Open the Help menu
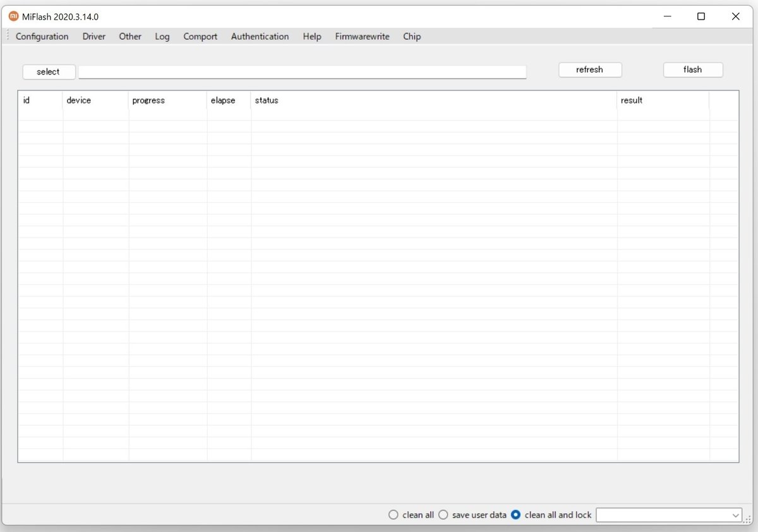The width and height of the screenshot is (758, 532). coord(312,37)
